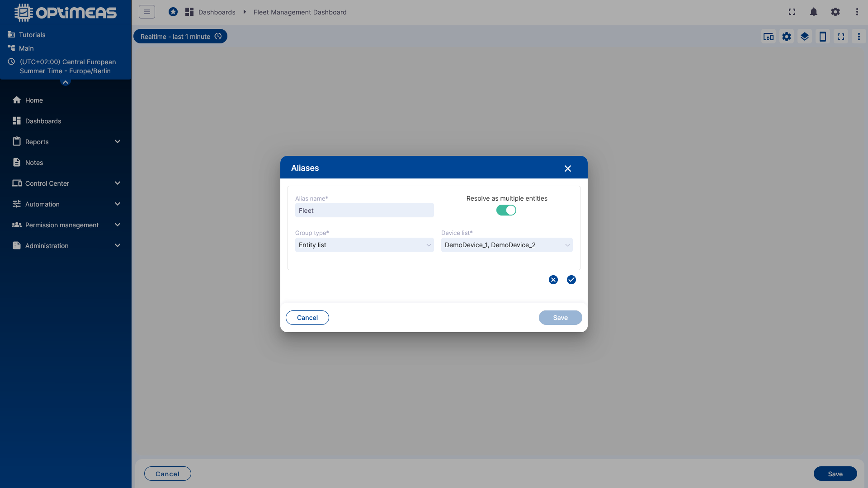The height and width of the screenshot is (488, 868).
Task: Toggle Resolve as multiple entities switch
Action: click(x=506, y=210)
